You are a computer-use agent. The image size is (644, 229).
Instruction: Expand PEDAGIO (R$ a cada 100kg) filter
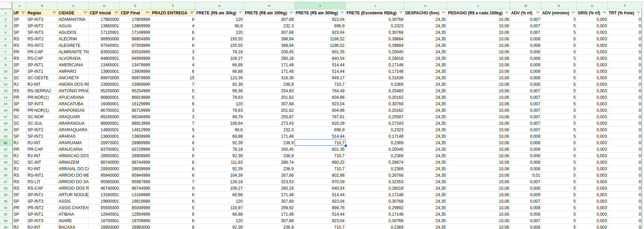[507, 13]
